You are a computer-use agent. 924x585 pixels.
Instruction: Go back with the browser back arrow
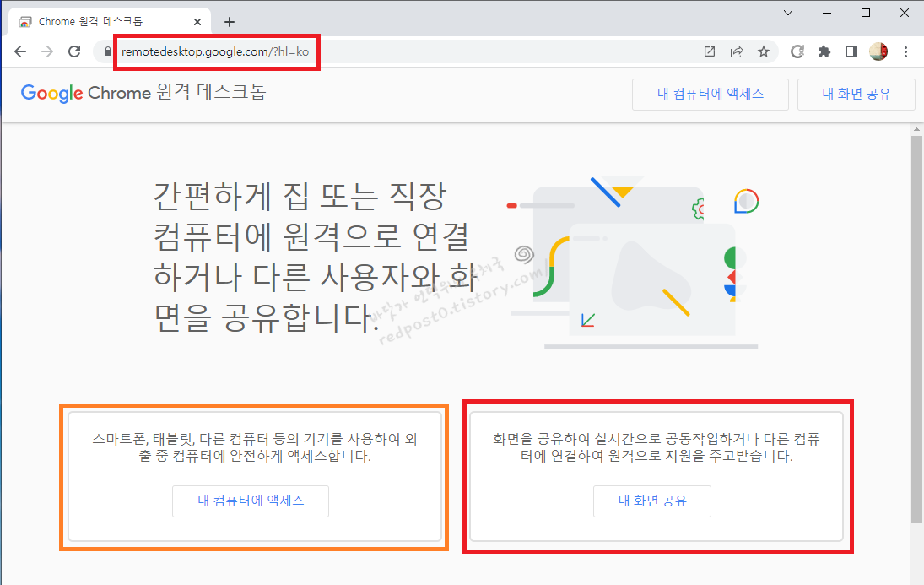pyautogui.click(x=20, y=51)
